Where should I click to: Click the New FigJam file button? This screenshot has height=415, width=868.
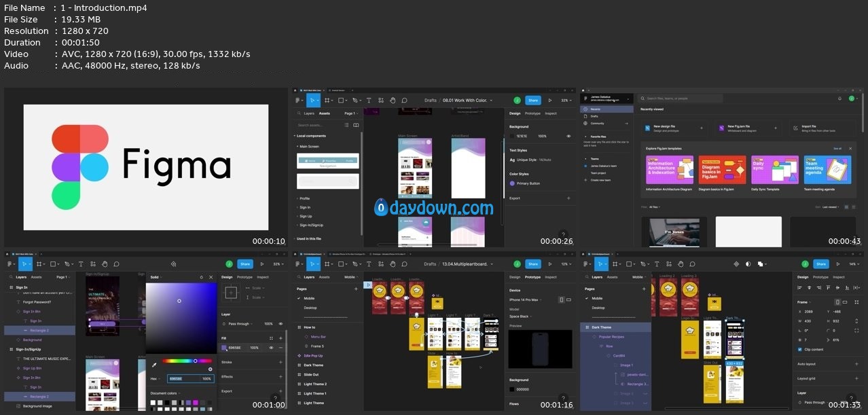coord(748,127)
